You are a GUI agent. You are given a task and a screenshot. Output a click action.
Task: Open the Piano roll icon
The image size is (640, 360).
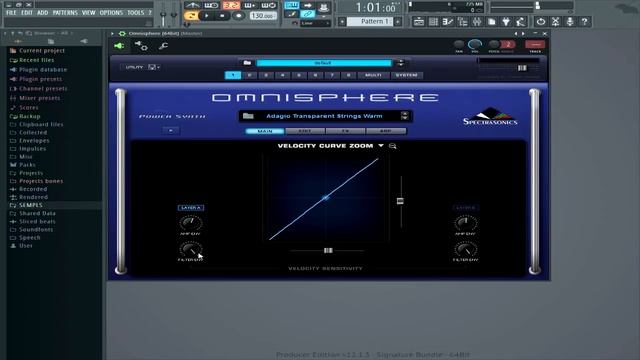tap(448, 21)
